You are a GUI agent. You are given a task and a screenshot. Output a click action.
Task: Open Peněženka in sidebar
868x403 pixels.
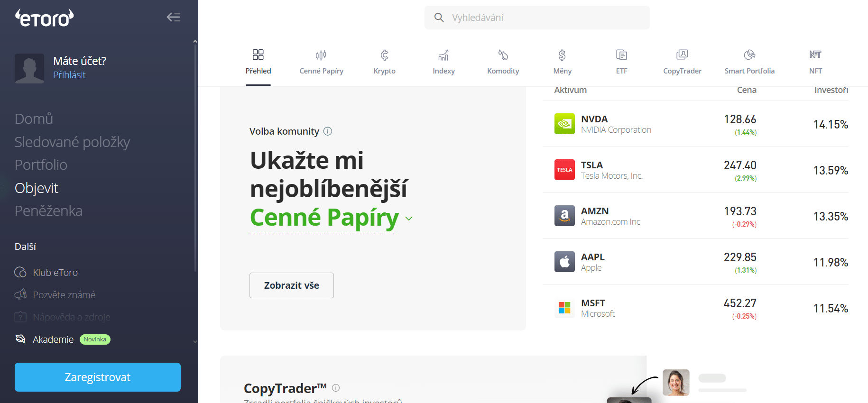point(48,211)
